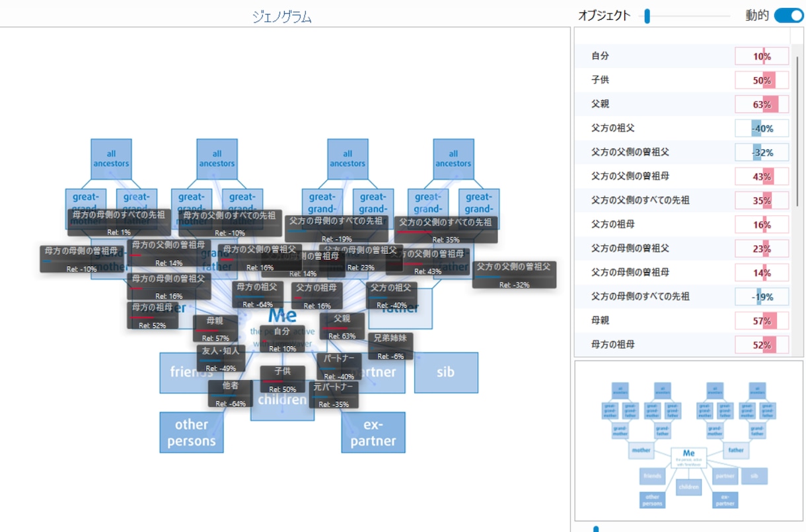The image size is (806, 532).
Task: Click the 兄弟姉妹 Ret -6% label
Action: coord(391,346)
